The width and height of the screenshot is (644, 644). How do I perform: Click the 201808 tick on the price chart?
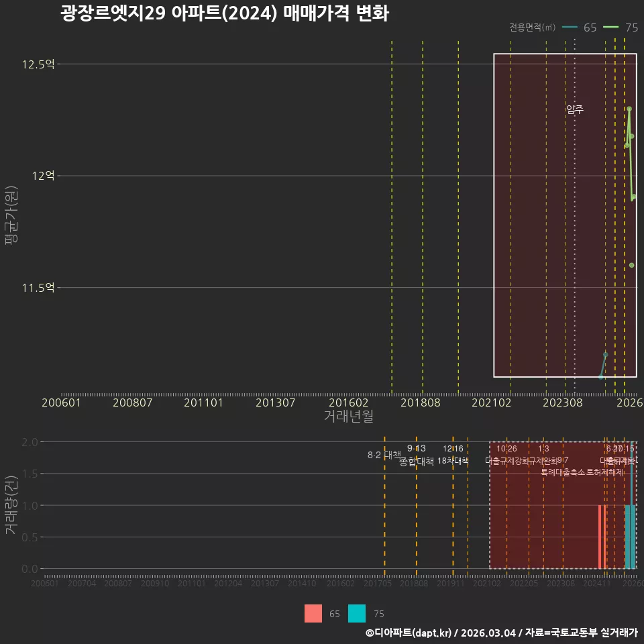pyautogui.click(x=420, y=402)
